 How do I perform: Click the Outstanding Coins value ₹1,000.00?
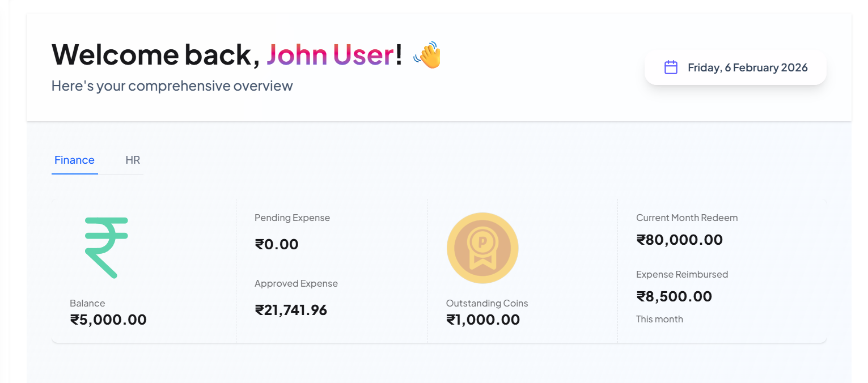tap(483, 320)
